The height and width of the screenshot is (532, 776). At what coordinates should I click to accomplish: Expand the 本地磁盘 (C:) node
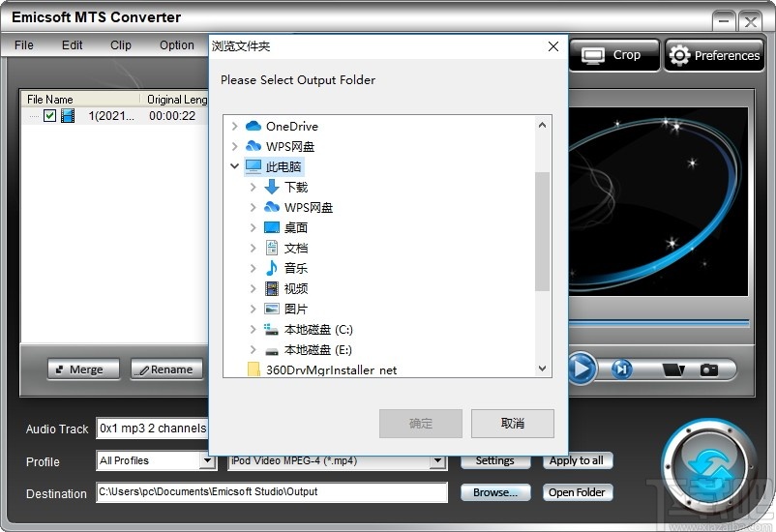pyautogui.click(x=253, y=329)
